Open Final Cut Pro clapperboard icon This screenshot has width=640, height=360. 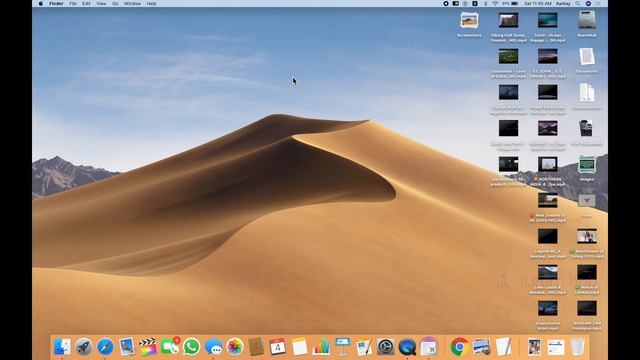[x=148, y=347]
